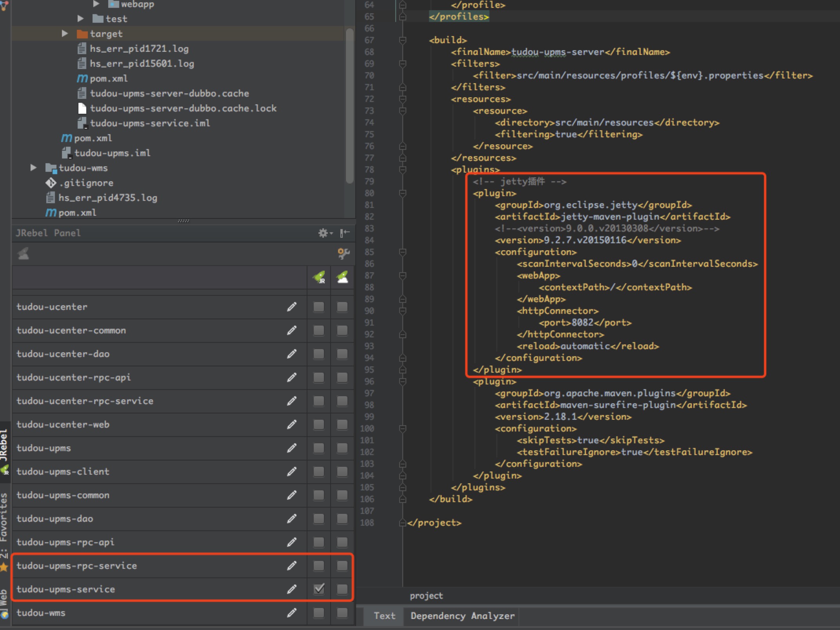
Task: Enable JRebel for tudou-ucenter
Action: click(x=319, y=307)
